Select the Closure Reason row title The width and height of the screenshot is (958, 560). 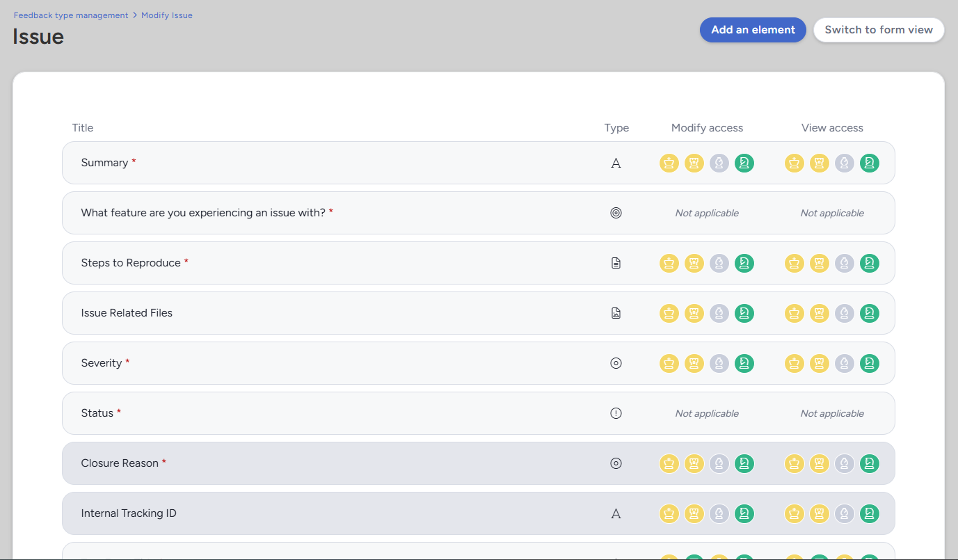click(x=120, y=463)
